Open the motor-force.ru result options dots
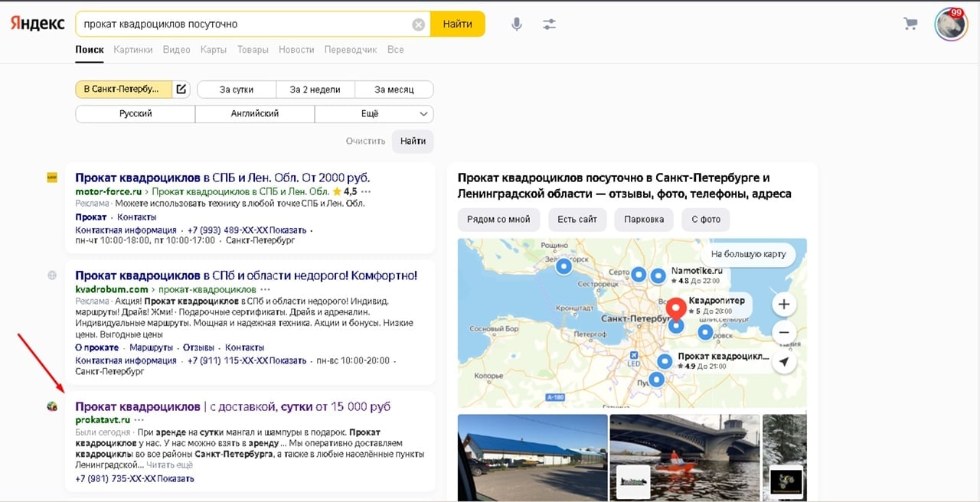 [366, 191]
